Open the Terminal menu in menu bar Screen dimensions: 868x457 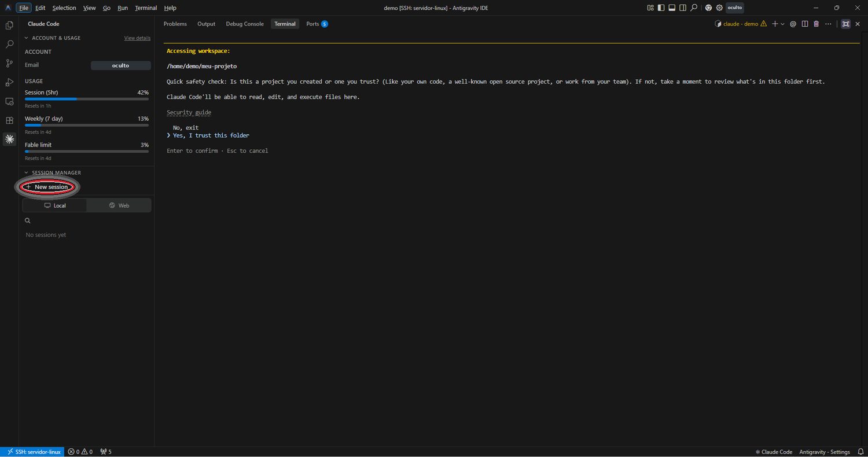146,8
